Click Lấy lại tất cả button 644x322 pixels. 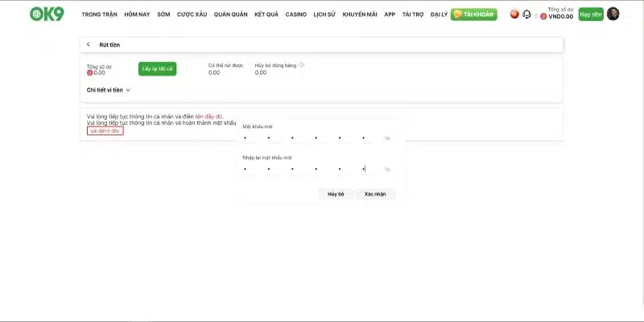coord(157,69)
